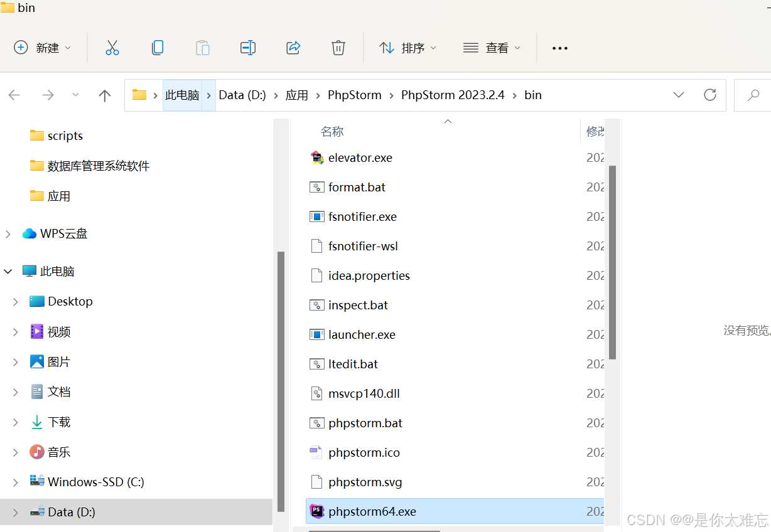
Task: Open the 排序 sort menu
Action: [x=408, y=48]
